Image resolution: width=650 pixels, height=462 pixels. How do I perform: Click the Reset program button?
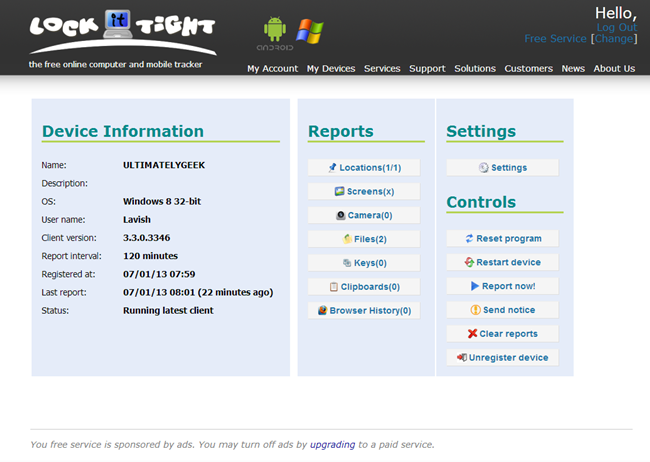502,238
